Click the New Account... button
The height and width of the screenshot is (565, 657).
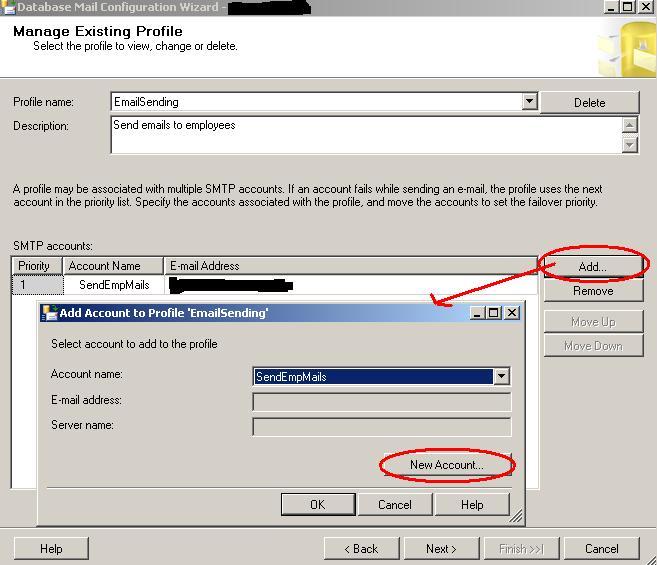pos(447,465)
